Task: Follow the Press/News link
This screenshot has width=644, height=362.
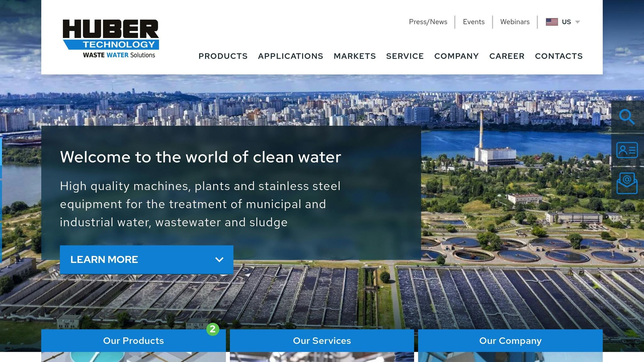Action: pos(428,22)
